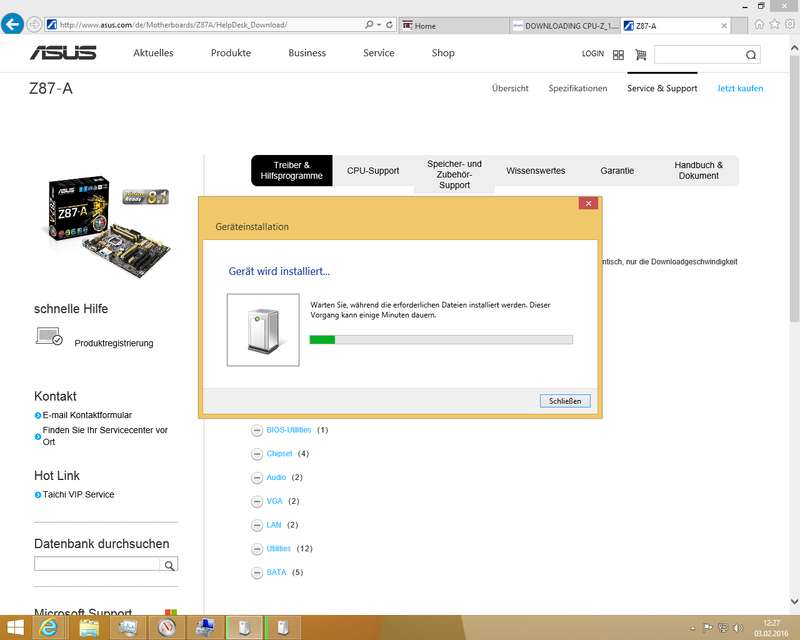Viewport: 800px width, 640px height.
Task: Click the Jetzt kaufen link
Action: coord(740,88)
